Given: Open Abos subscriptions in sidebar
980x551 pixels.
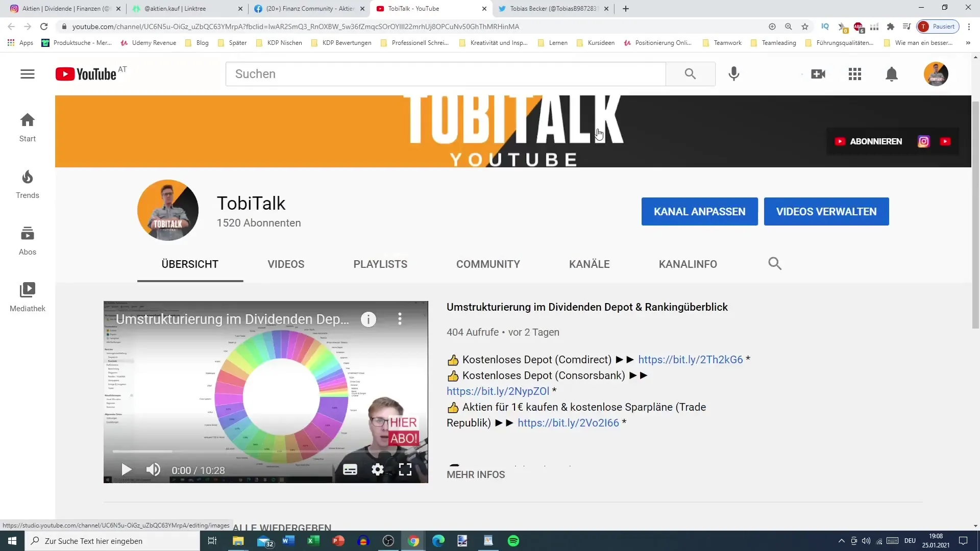Looking at the screenshot, I should 28,241.
